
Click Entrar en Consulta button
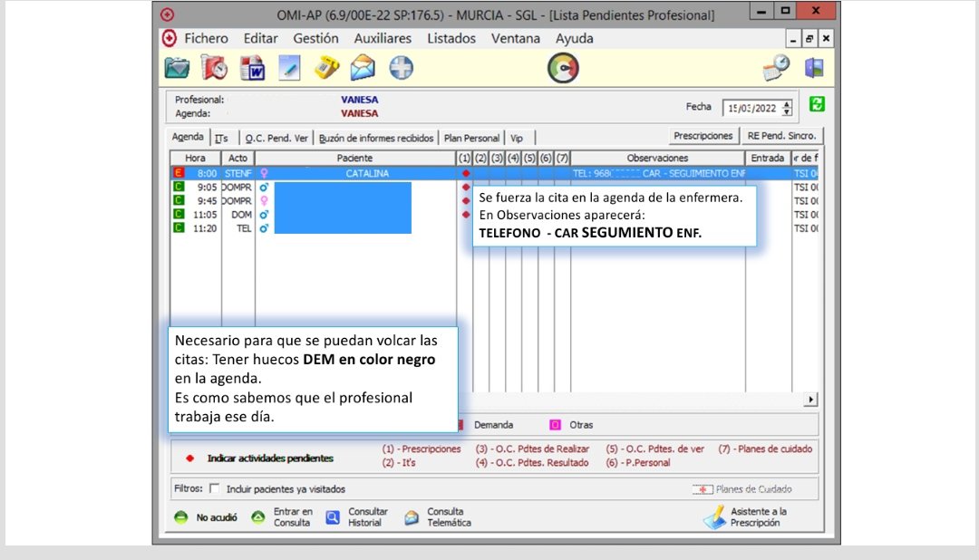(282, 517)
